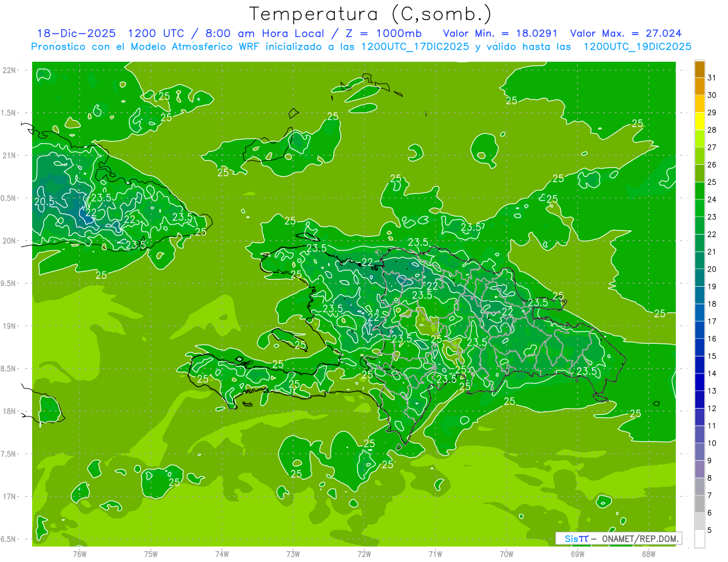Click the 22N latitude axis label
Viewport: 728px width, 562px height.
[x=10, y=70]
